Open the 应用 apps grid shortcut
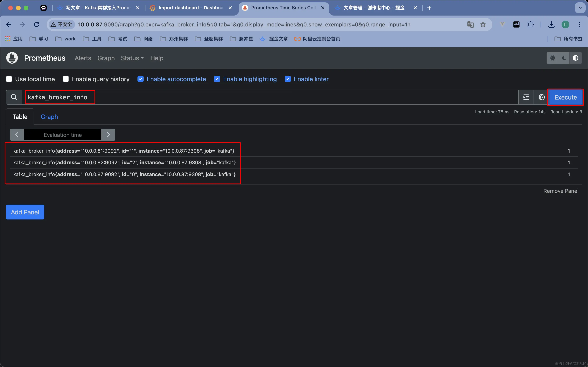 coord(14,39)
